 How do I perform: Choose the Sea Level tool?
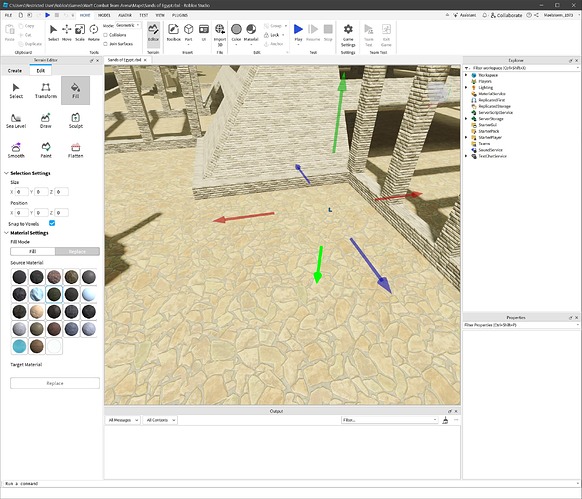click(16, 121)
